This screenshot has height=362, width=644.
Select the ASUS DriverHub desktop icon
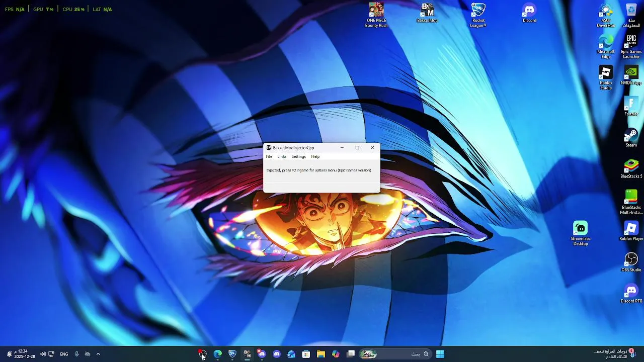click(606, 16)
